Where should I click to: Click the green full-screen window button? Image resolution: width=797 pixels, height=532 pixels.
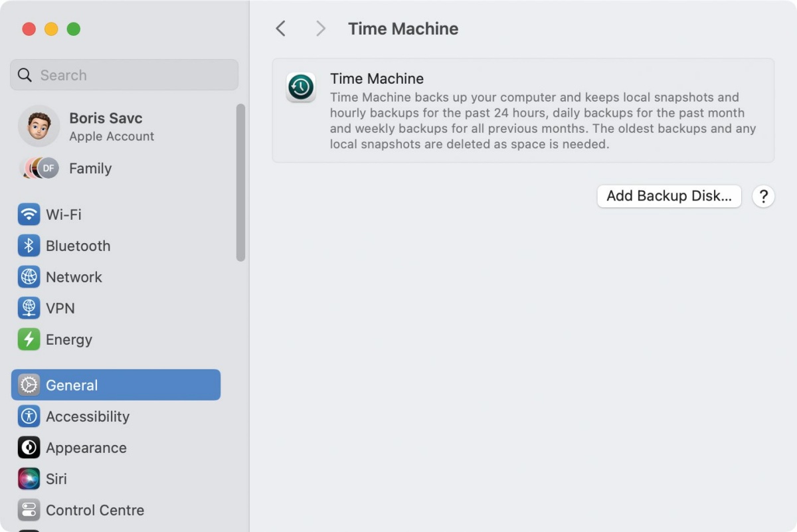coord(74,29)
